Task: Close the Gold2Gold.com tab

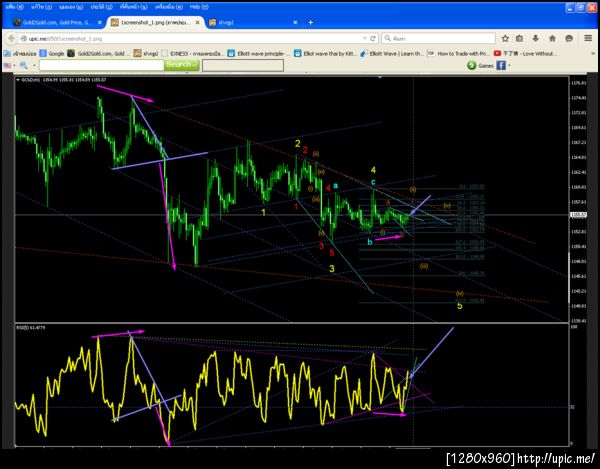Action: 99,23
